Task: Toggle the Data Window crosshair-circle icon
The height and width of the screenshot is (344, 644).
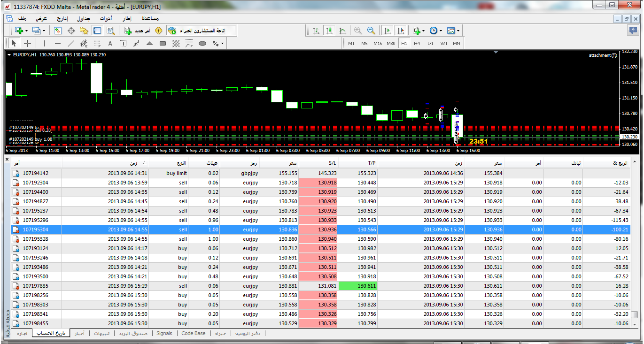Action: point(71,31)
